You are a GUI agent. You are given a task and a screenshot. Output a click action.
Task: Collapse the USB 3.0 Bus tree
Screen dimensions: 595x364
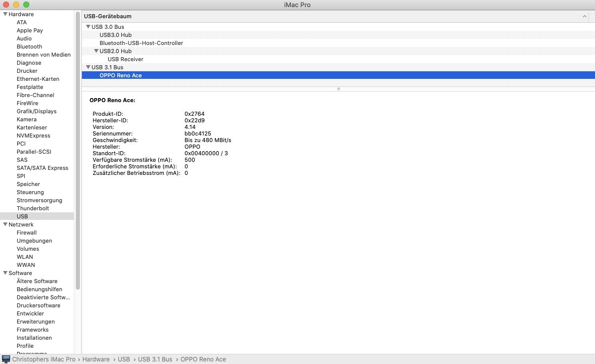[88, 27]
